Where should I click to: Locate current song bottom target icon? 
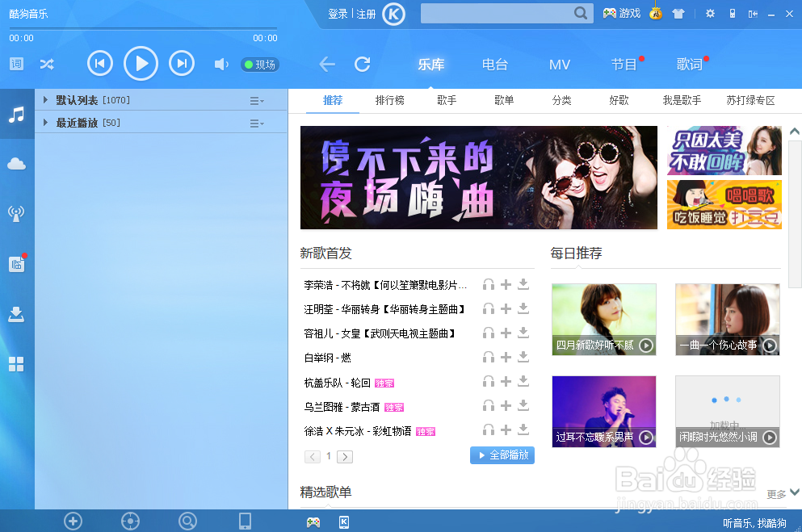click(x=130, y=522)
